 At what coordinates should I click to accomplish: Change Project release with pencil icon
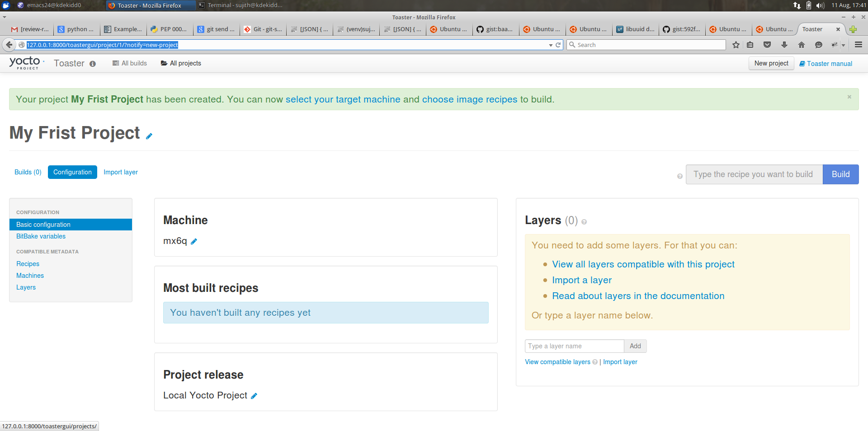tap(254, 396)
